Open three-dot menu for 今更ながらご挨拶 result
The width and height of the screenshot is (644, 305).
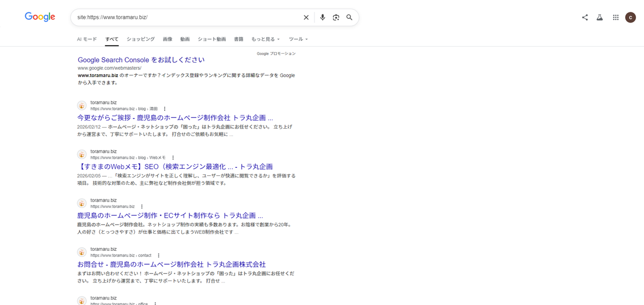coord(165,109)
